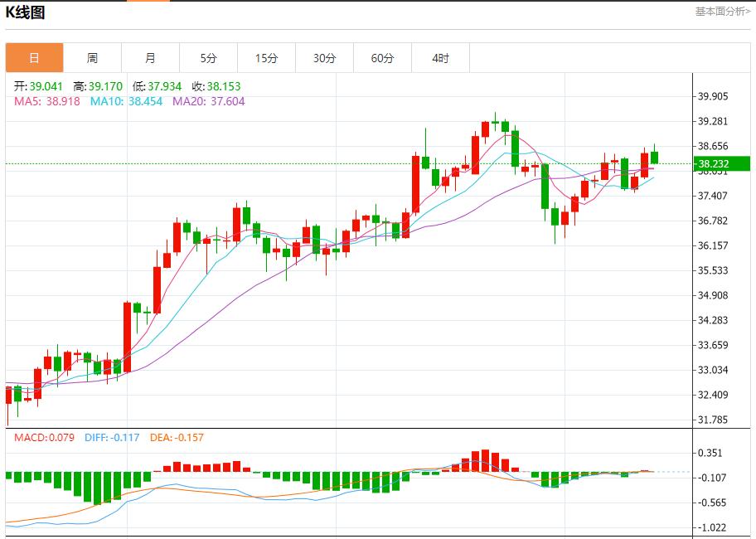Select the 30分 timeframe
Image resolution: width=756 pixels, height=539 pixels.
pyautogui.click(x=324, y=58)
